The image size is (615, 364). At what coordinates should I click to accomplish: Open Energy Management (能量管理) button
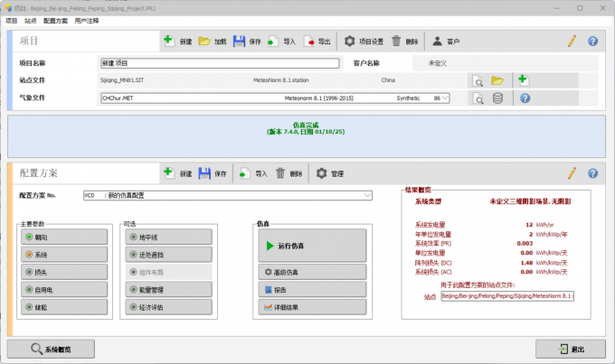pyautogui.click(x=168, y=290)
